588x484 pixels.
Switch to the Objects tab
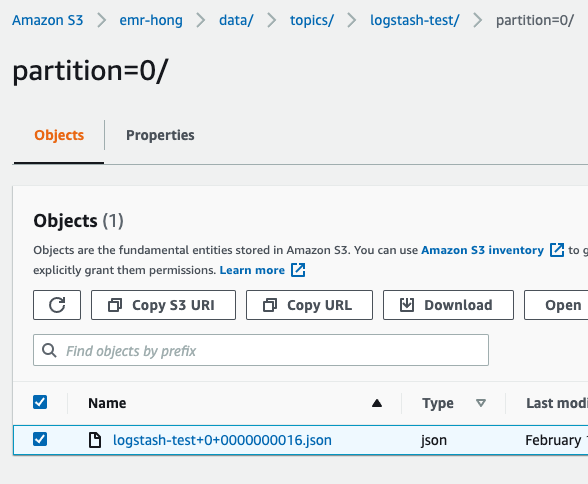(59, 135)
